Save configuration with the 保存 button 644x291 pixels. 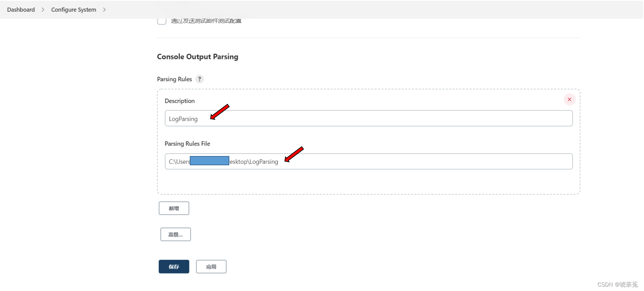pos(174,267)
